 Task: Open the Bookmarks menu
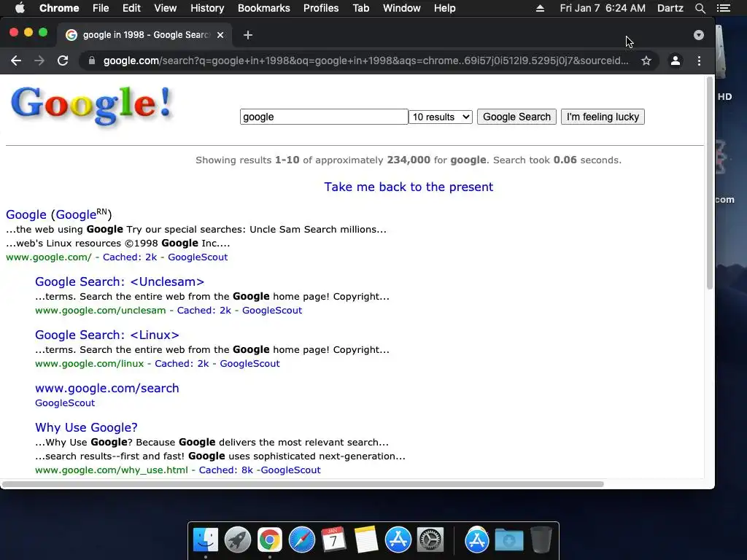(x=264, y=8)
